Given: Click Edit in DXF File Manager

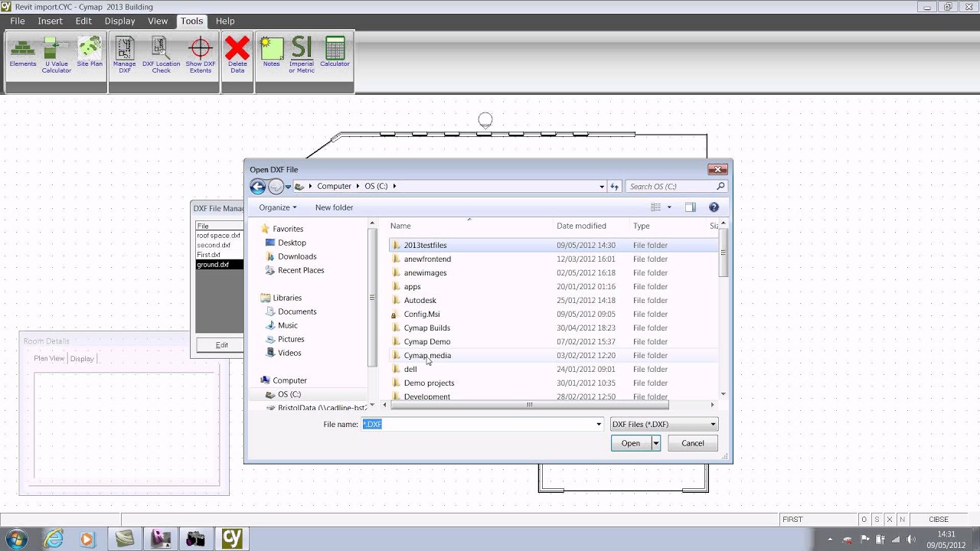Looking at the screenshot, I should (221, 345).
